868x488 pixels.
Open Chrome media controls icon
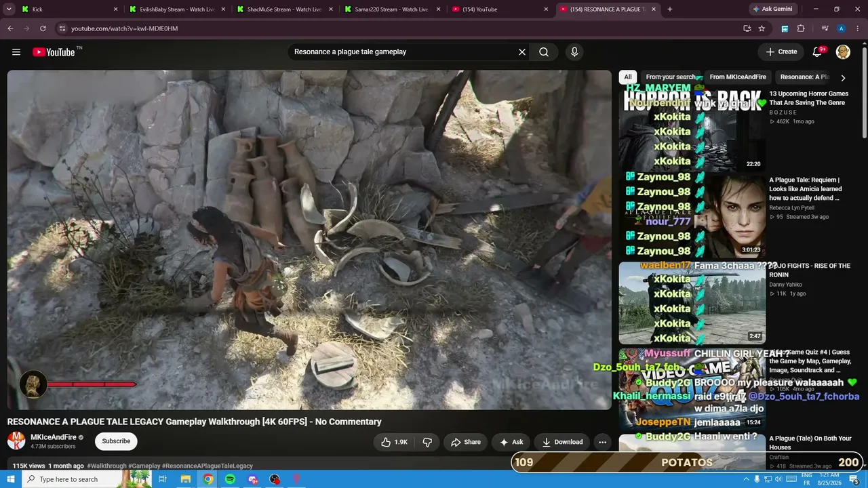[x=825, y=28]
